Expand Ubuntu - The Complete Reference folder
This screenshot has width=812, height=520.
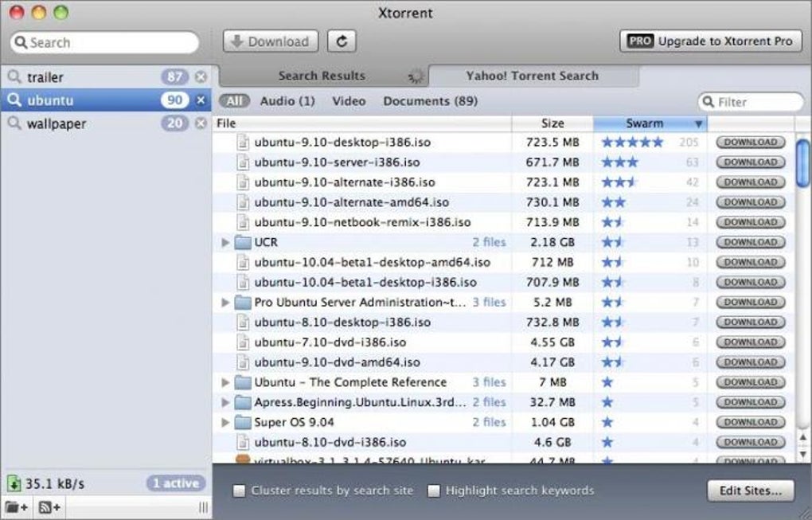click(x=225, y=382)
